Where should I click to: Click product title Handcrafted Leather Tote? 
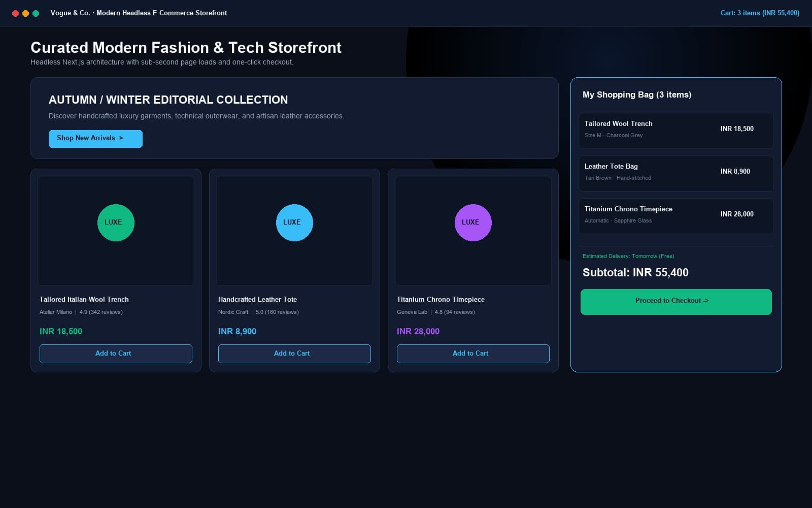point(257,299)
